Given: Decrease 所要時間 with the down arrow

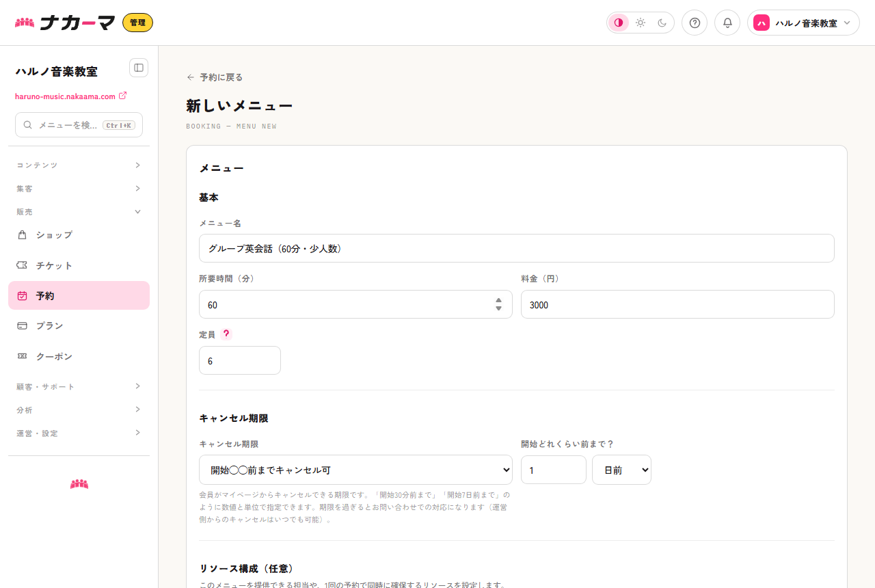Looking at the screenshot, I should [x=499, y=309].
